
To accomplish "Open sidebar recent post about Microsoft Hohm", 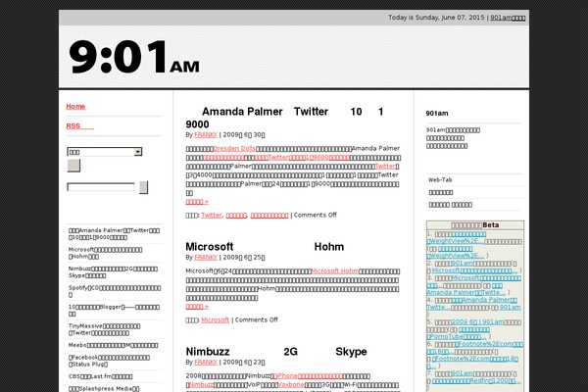I will [106, 253].
